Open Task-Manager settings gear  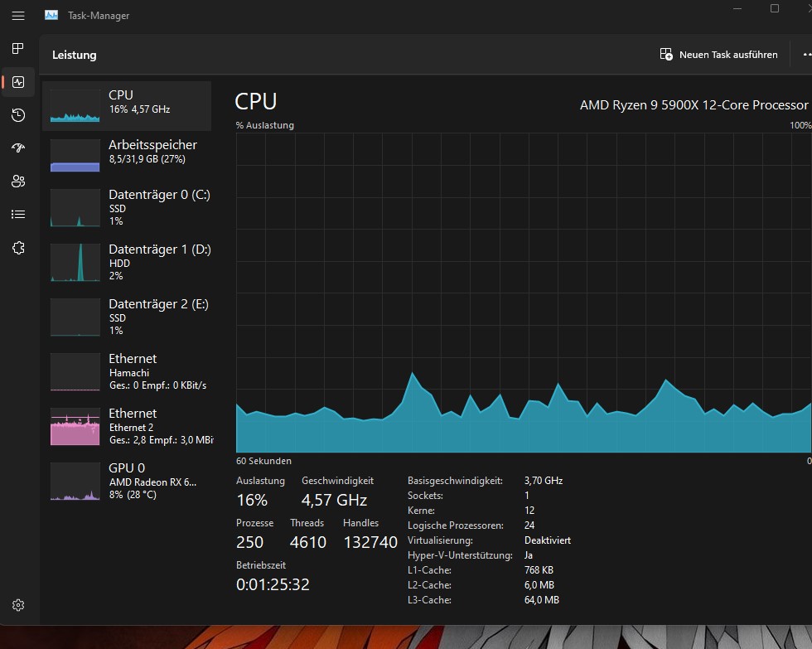[18, 605]
